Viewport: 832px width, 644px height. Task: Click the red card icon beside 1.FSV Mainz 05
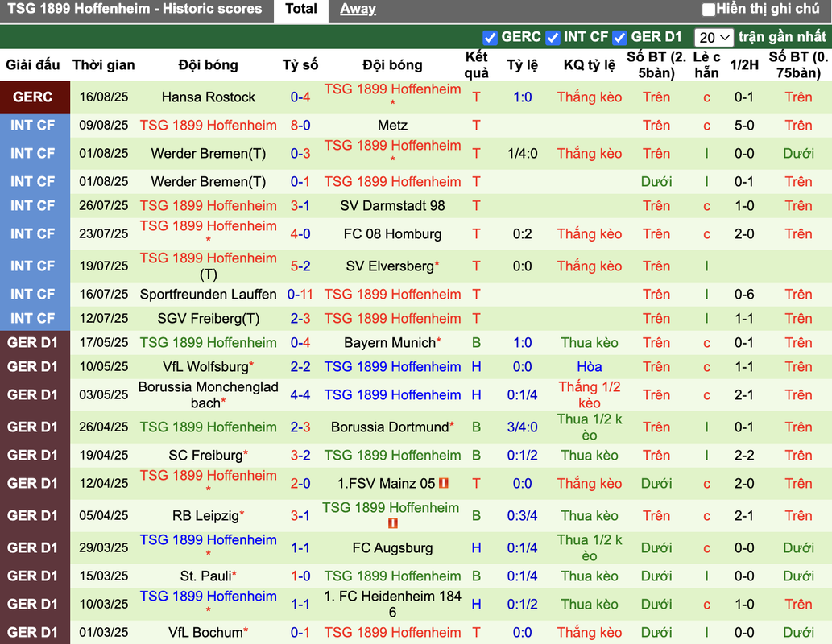pos(444,483)
